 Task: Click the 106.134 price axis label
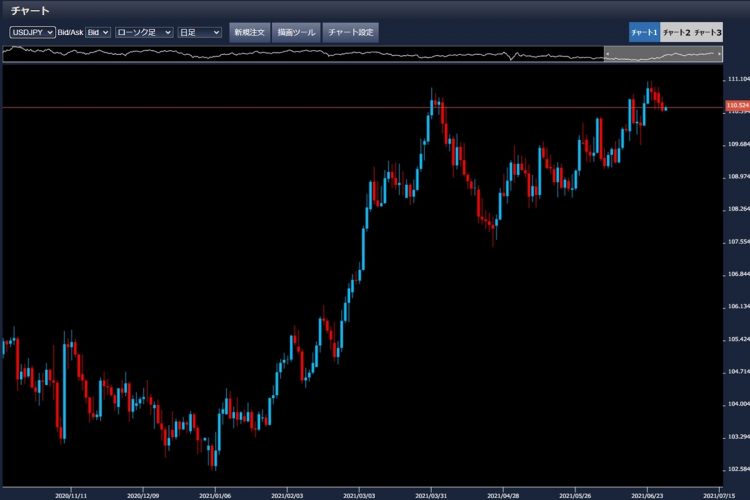tap(739, 306)
